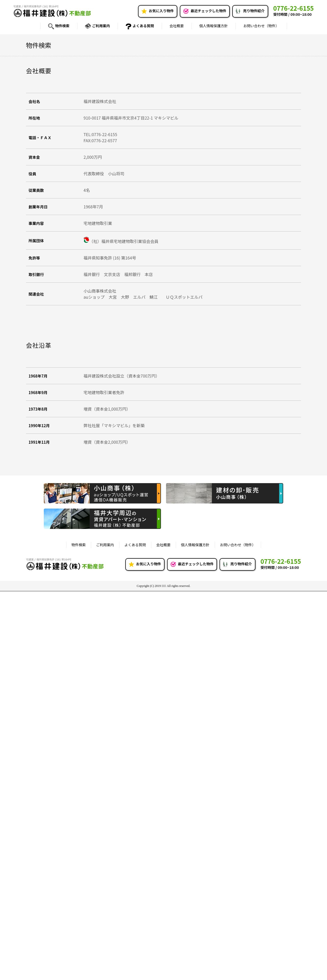
Task: Click the header 福井建設 logo emblem
Action: tap(18, 13)
